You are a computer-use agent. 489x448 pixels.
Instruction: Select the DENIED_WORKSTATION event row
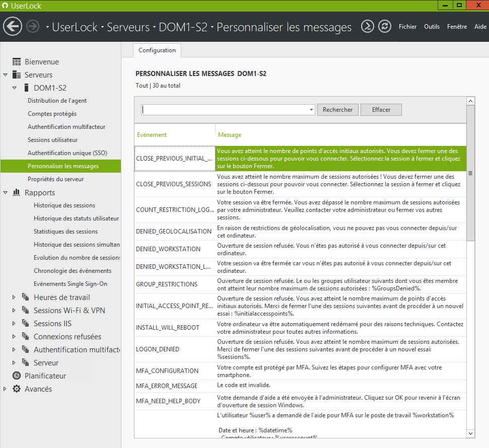(300, 249)
